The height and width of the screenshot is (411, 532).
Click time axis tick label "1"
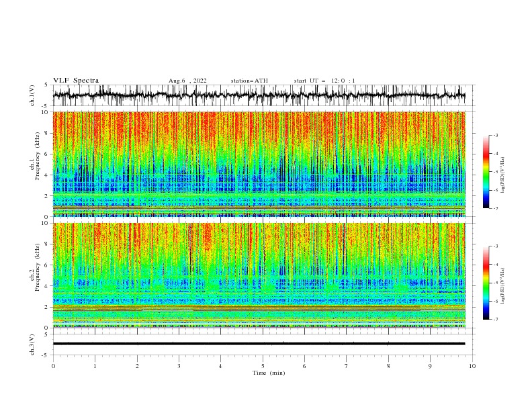pos(95,366)
